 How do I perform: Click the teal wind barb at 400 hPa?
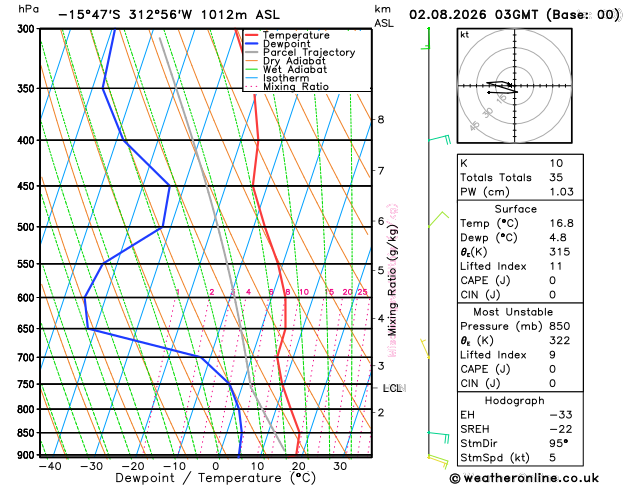coord(439,140)
